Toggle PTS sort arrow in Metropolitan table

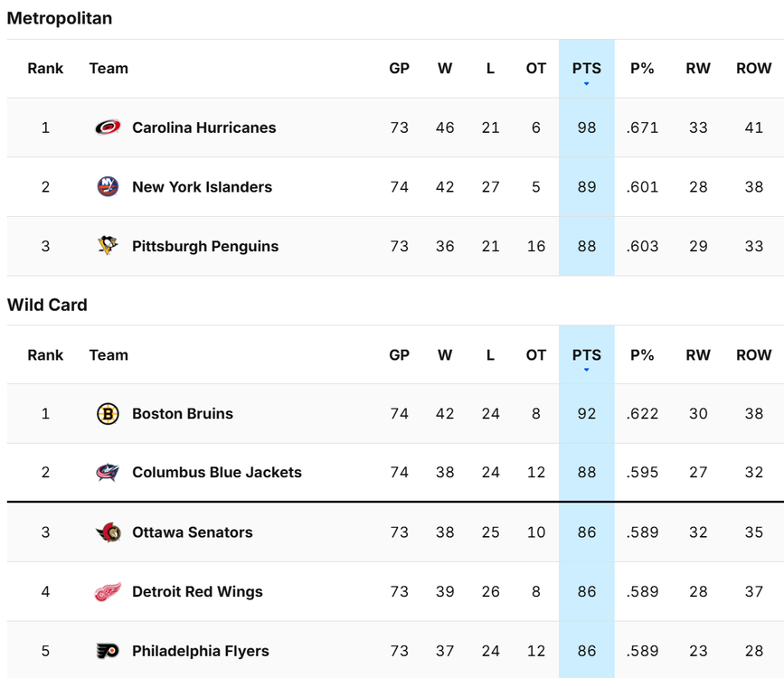tap(586, 84)
